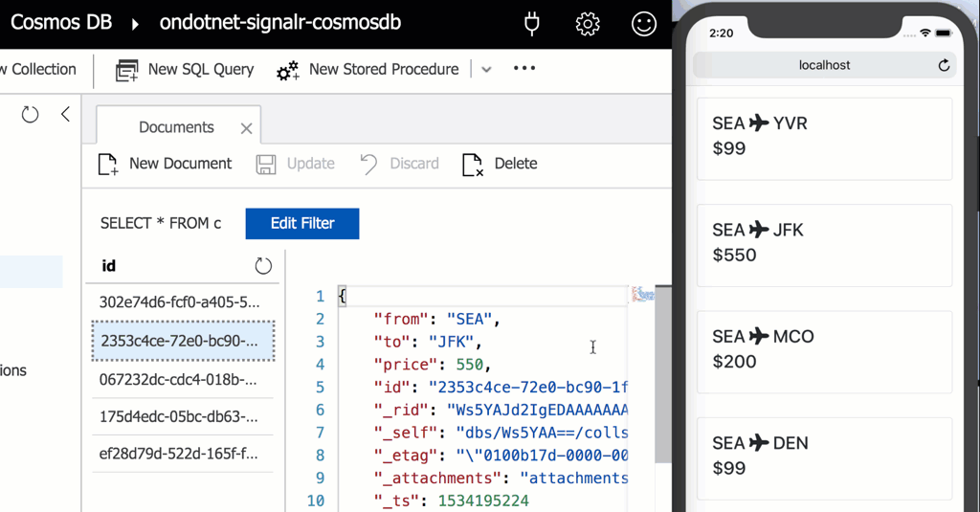980x512 pixels.
Task: Click the editor minimap thumbnail
Action: click(x=642, y=294)
